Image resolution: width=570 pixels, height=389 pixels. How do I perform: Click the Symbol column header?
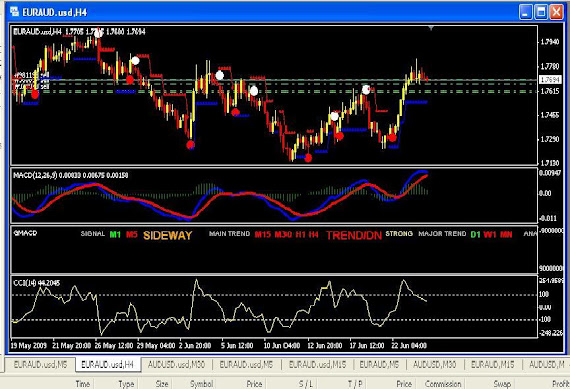click(201, 384)
